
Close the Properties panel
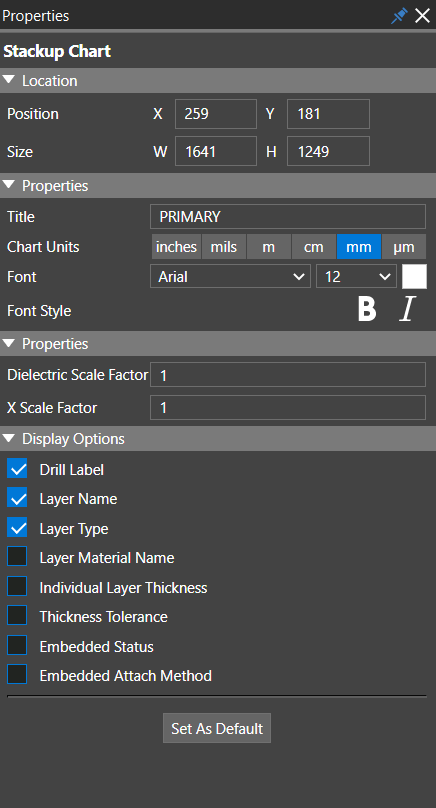(423, 15)
